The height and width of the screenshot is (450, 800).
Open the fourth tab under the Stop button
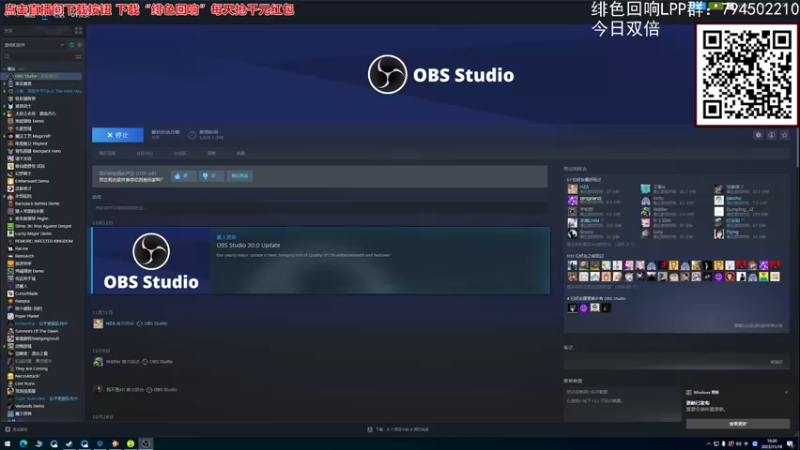pos(211,153)
